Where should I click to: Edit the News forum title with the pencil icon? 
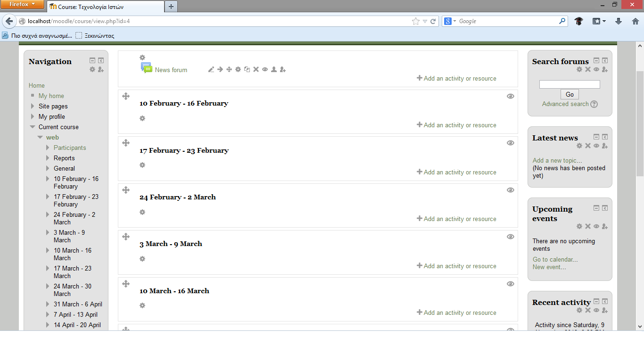pos(211,70)
